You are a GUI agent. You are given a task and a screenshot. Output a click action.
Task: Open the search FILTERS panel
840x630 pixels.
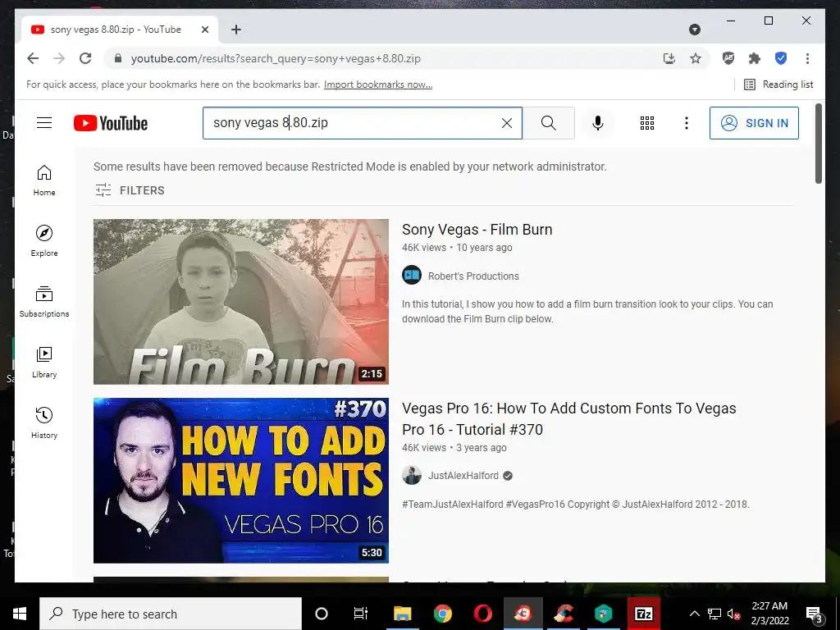pyautogui.click(x=130, y=190)
